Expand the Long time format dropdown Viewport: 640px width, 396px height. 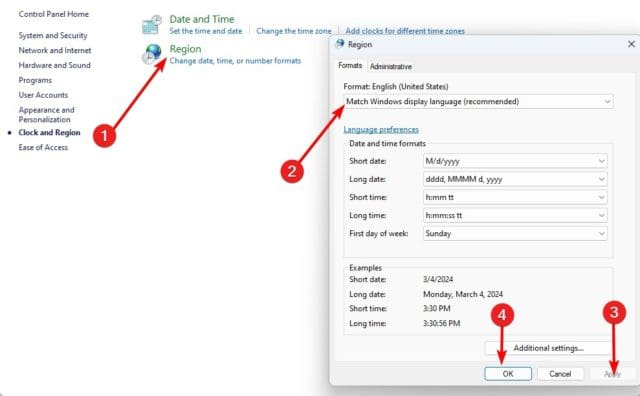click(515, 215)
